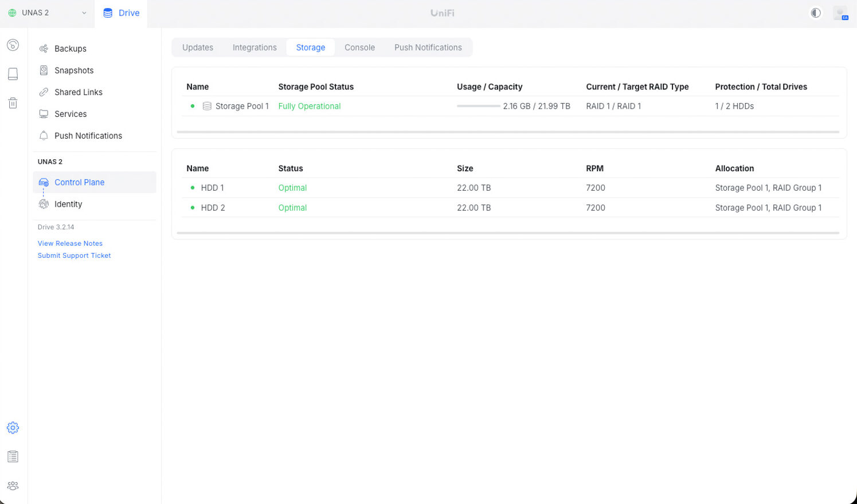Click the horizontal scrollbar under drives table
Viewport: 857px width, 504px height.
pyautogui.click(x=508, y=233)
